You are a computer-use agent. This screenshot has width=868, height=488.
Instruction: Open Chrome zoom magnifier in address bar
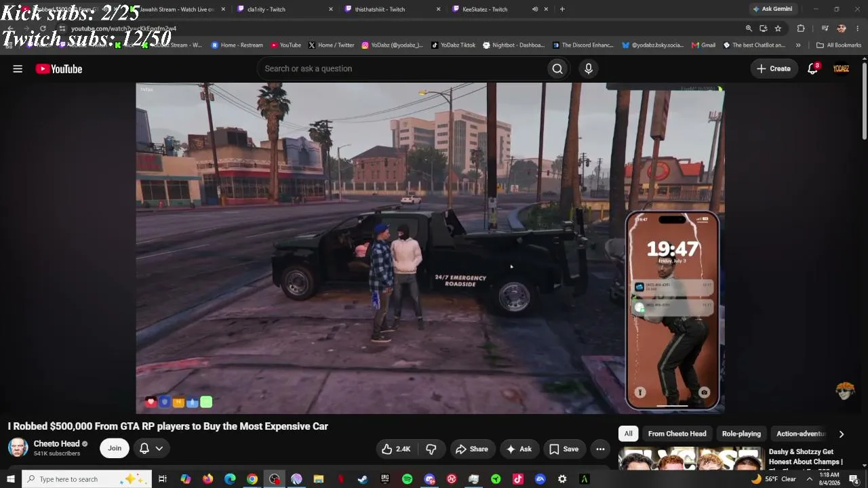[749, 28]
